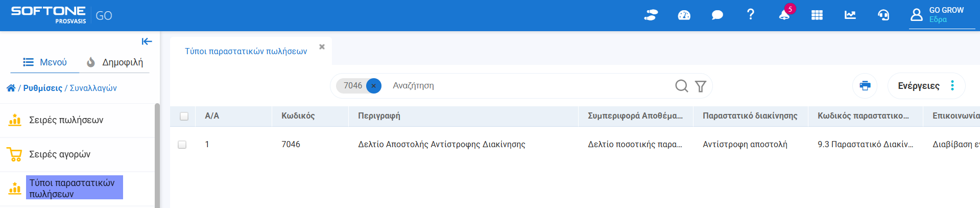Open the filter funnel icon
The width and height of the screenshot is (980, 208).
pyautogui.click(x=701, y=86)
